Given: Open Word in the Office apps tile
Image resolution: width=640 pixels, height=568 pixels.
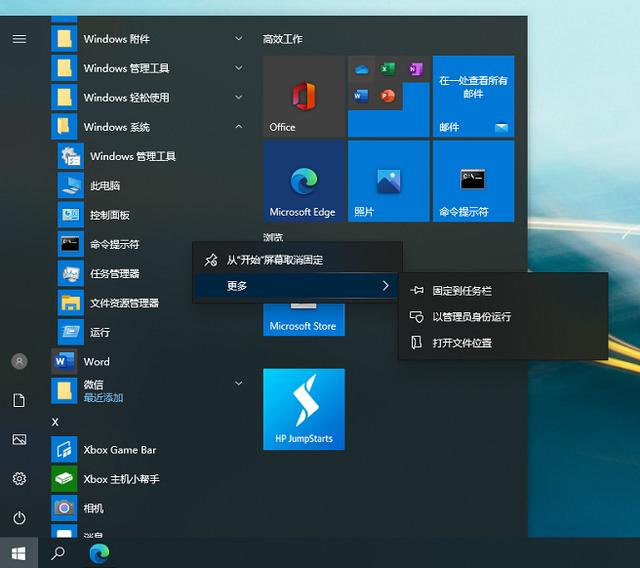Looking at the screenshot, I should [361, 96].
